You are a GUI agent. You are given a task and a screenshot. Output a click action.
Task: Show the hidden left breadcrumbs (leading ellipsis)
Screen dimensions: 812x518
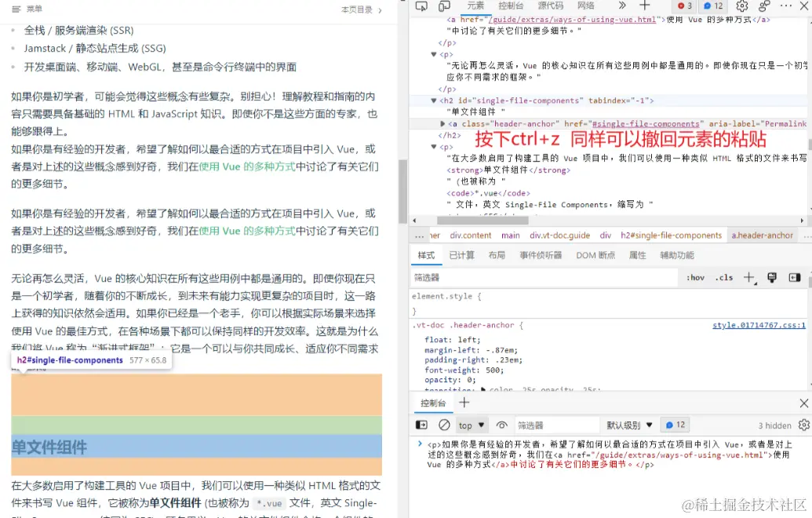tap(420, 235)
